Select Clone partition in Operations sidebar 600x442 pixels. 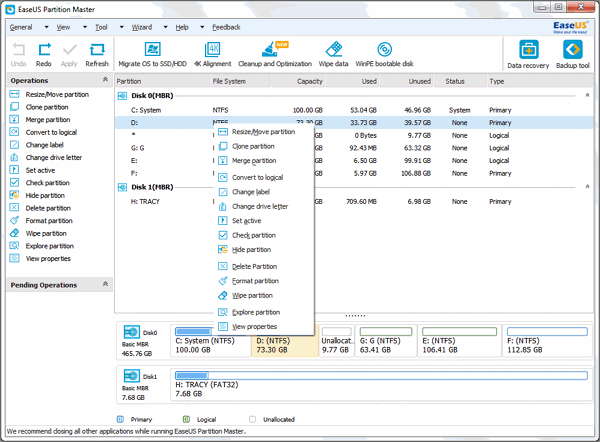(x=47, y=107)
